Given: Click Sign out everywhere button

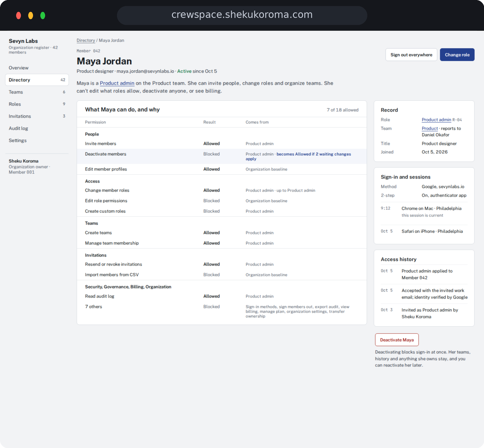Looking at the screenshot, I should (411, 55).
